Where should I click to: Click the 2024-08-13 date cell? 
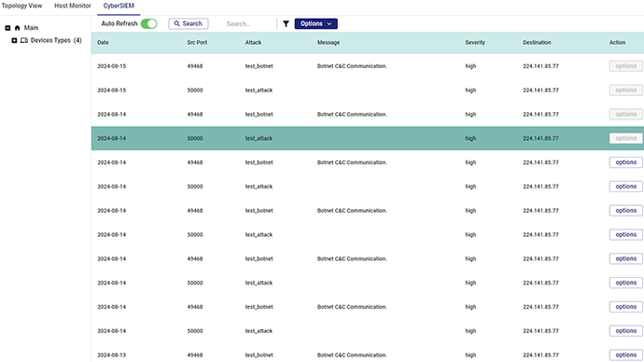click(112, 355)
